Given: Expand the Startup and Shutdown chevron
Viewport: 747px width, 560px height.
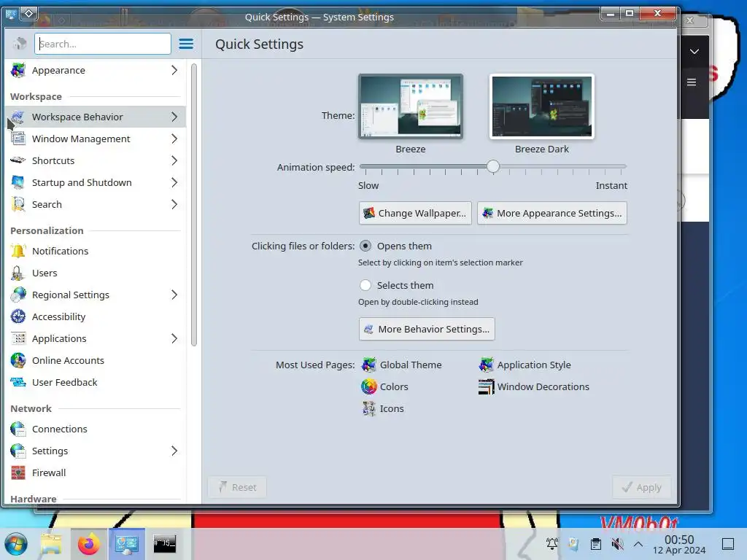Looking at the screenshot, I should coord(174,182).
